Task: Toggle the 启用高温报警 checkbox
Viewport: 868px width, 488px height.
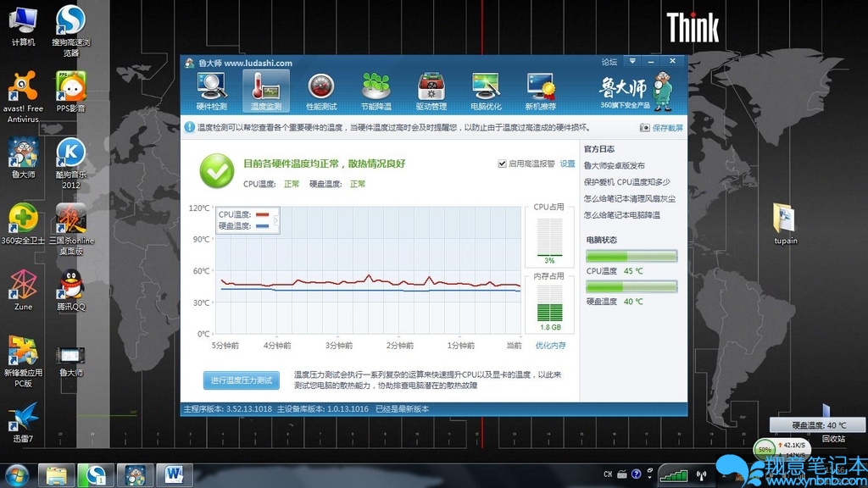Action: tap(502, 164)
